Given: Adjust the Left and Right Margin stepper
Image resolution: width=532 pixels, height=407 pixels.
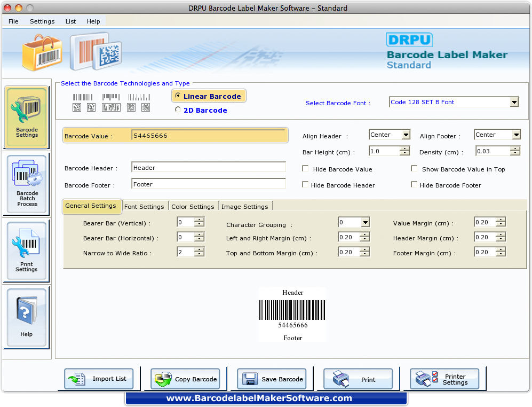Looking at the screenshot, I should click(x=364, y=237).
